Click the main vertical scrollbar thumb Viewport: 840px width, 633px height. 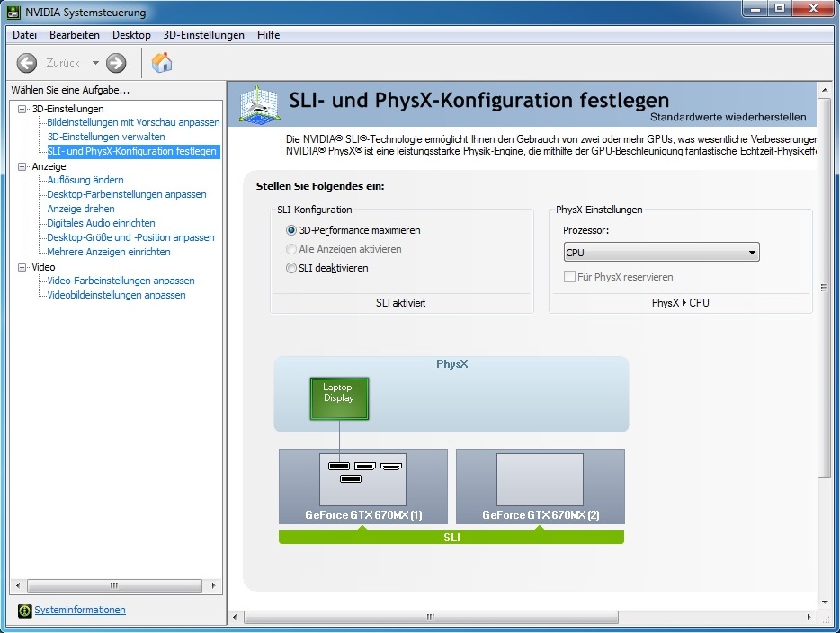pos(825,288)
